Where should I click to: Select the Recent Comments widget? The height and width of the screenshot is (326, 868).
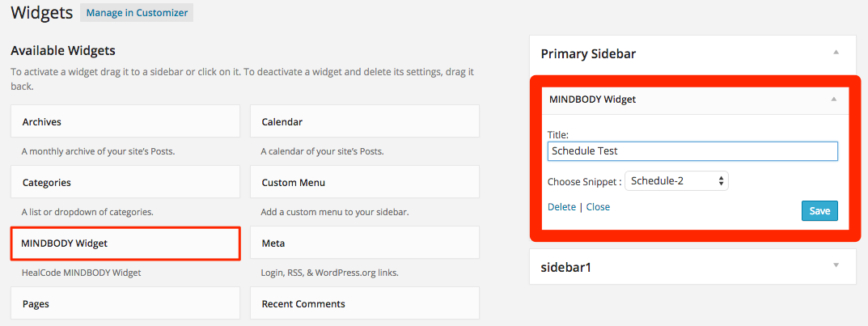click(x=365, y=303)
